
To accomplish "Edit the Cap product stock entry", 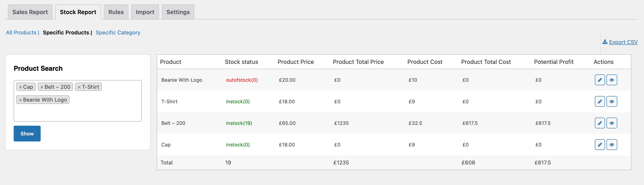I will tap(599, 144).
